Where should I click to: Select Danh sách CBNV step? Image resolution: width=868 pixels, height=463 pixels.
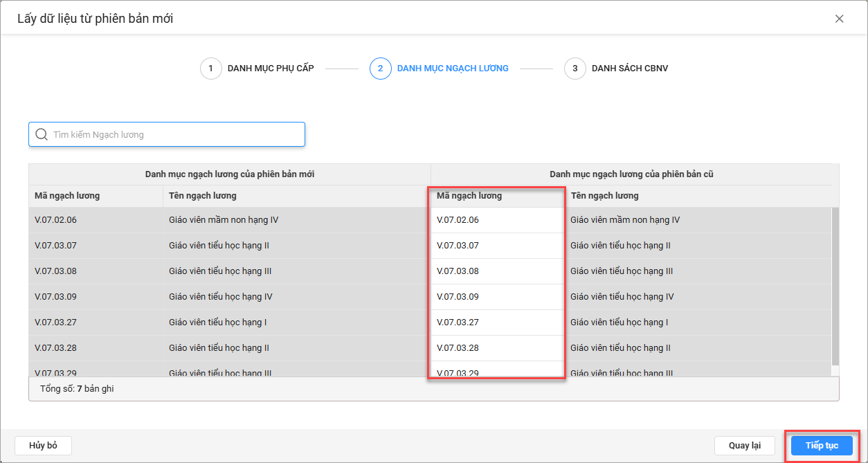pos(629,69)
